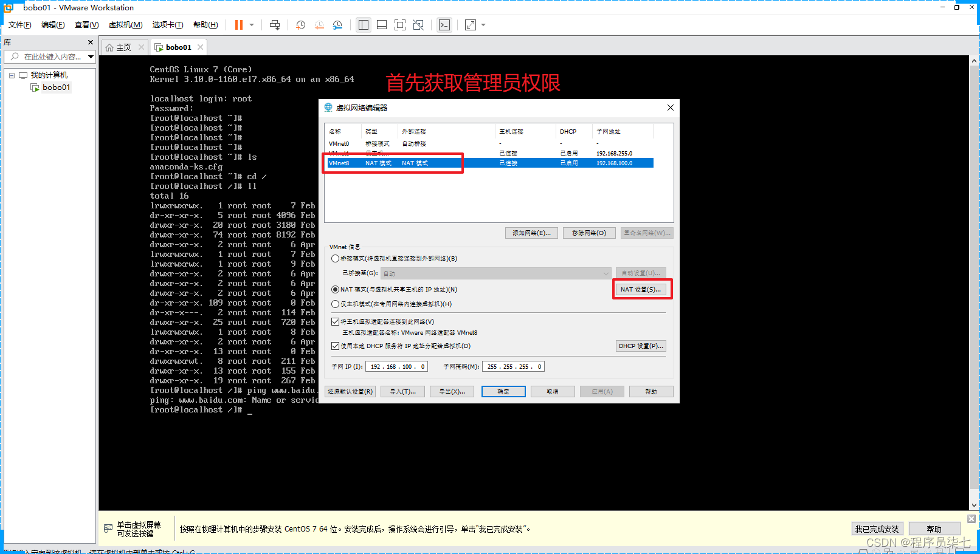Click the 子网地址 column header
This screenshot has width=980, height=554.
coord(623,131)
